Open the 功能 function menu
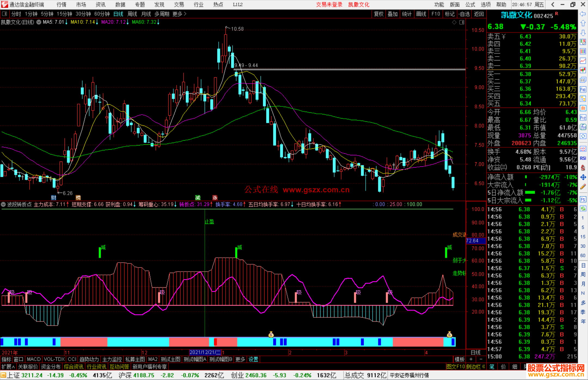The width and height of the screenshot is (588, 380). point(439,4)
